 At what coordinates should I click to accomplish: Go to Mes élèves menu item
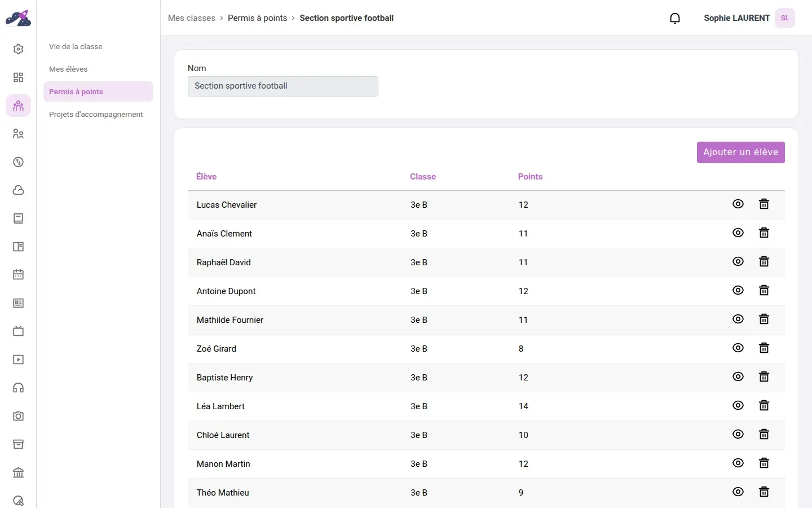(x=68, y=69)
